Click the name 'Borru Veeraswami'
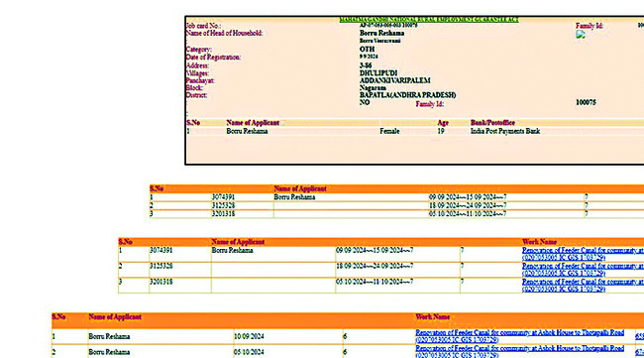 point(379,41)
